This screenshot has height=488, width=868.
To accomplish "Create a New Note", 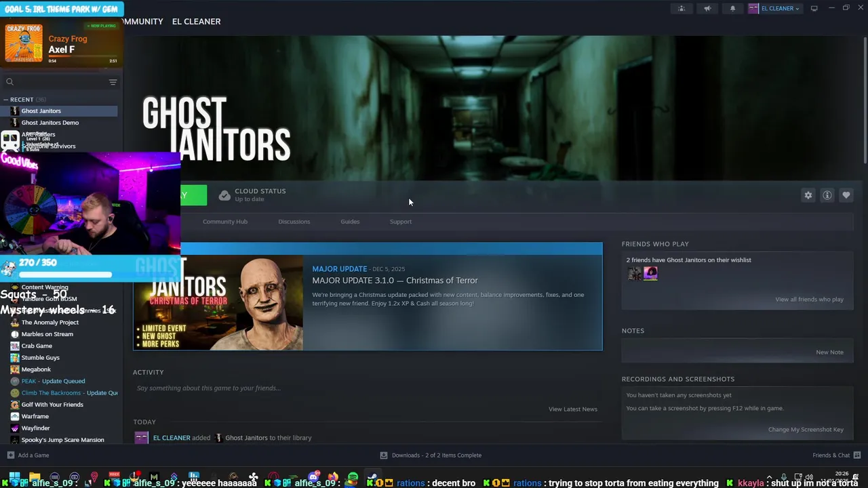I will (x=829, y=352).
